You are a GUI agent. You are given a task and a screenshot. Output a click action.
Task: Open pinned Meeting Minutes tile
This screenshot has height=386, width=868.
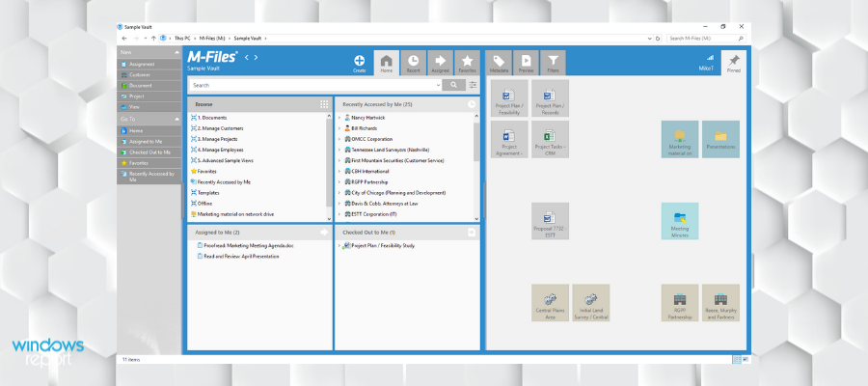click(680, 221)
